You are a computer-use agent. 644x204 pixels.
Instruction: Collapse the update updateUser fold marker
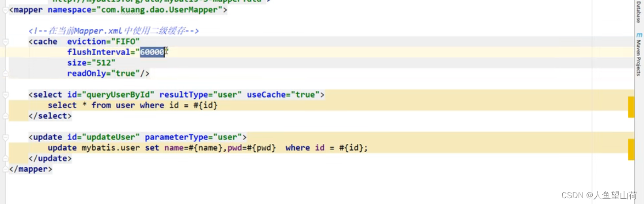point(5,137)
